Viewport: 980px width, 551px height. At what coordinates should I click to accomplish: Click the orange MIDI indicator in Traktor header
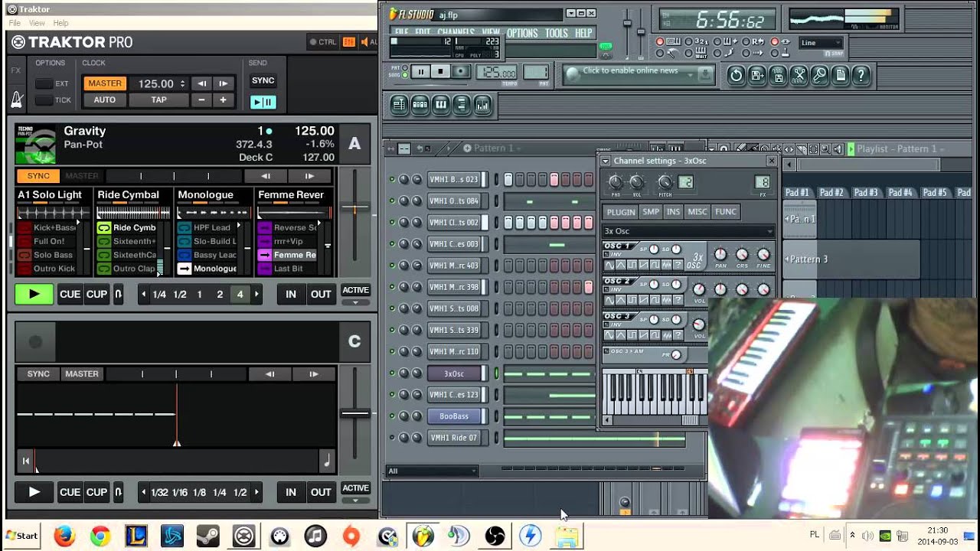[348, 42]
